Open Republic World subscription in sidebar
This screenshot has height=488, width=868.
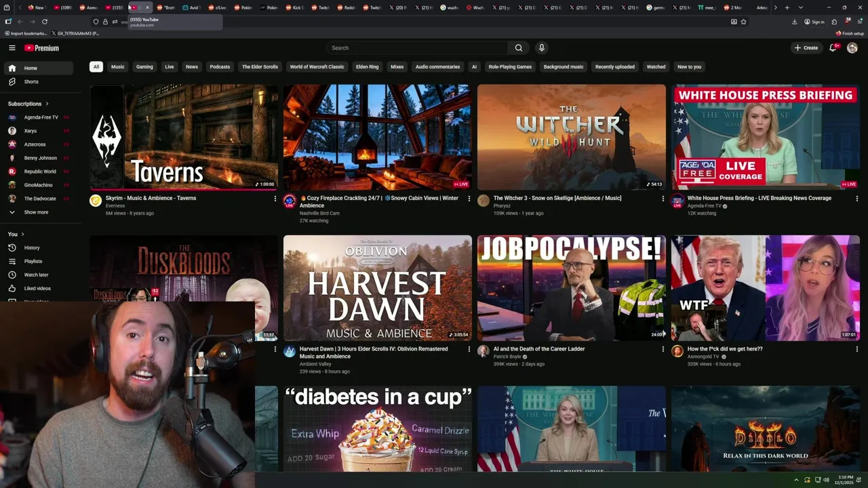39,171
